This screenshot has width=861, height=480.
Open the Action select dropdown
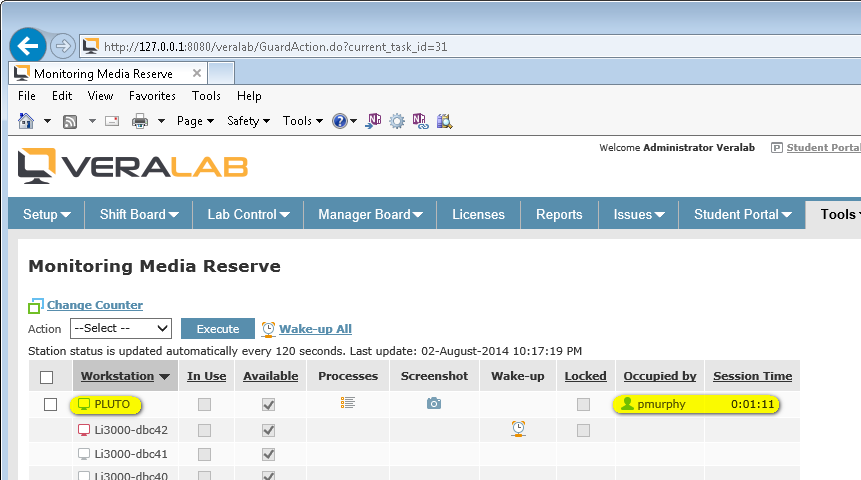coord(121,328)
